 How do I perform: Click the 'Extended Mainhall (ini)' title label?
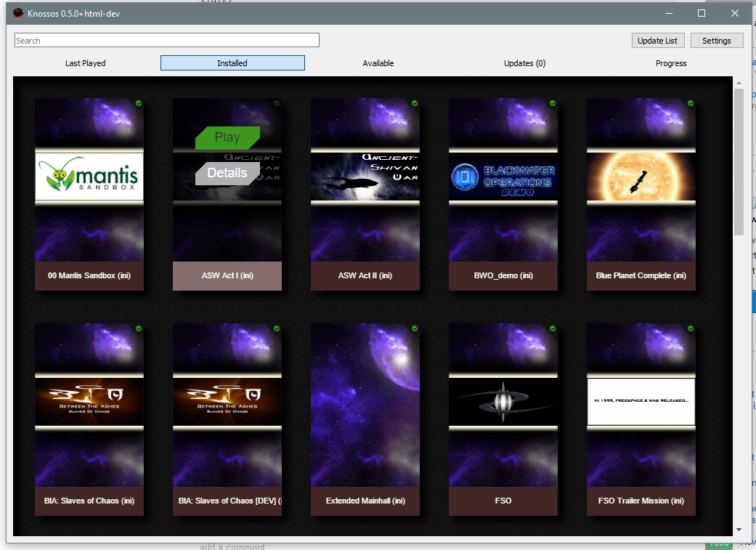pyautogui.click(x=365, y=501)
